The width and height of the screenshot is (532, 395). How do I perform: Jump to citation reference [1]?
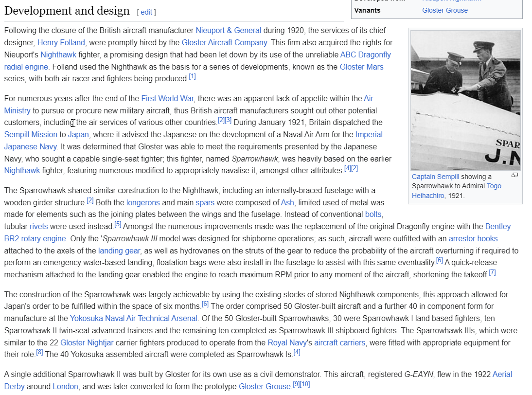coord(192,77)
